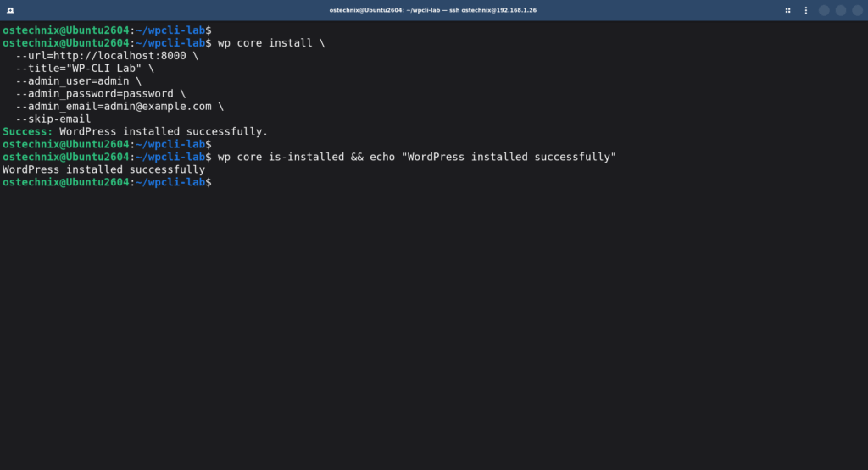
Task: Click the '--admin_user=admin \' line
Action: pos(79,81)
